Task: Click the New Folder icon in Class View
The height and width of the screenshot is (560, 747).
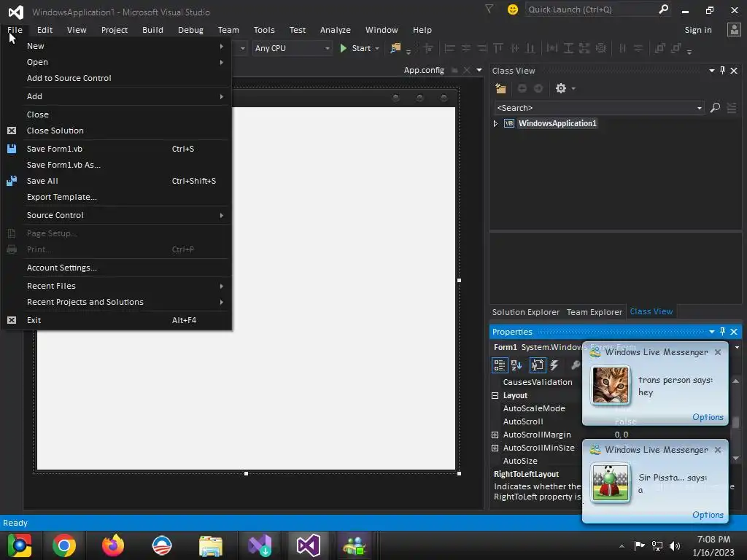Action: (500, 88)
